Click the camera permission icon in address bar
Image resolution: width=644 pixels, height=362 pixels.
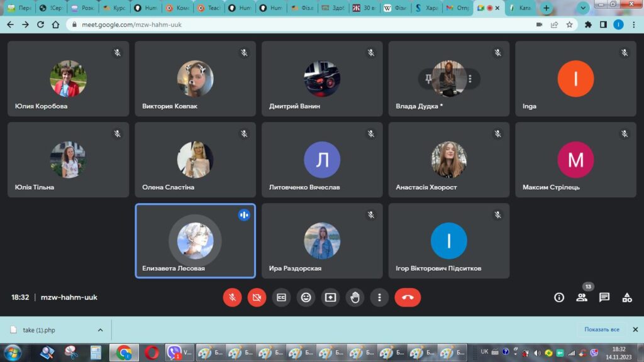[539, 25]
